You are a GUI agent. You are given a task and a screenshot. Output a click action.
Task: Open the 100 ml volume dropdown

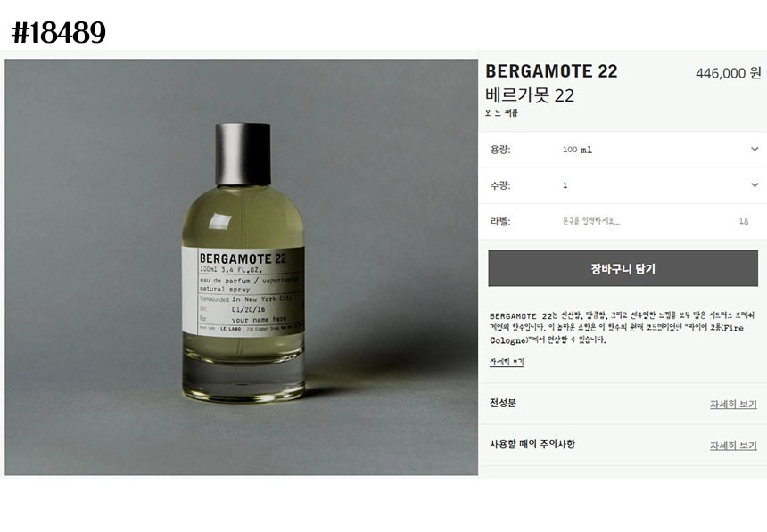pos(623,150)
